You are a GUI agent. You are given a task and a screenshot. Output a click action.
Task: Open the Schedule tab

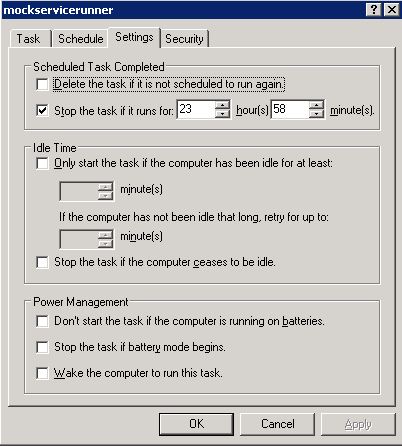point(81,39)
